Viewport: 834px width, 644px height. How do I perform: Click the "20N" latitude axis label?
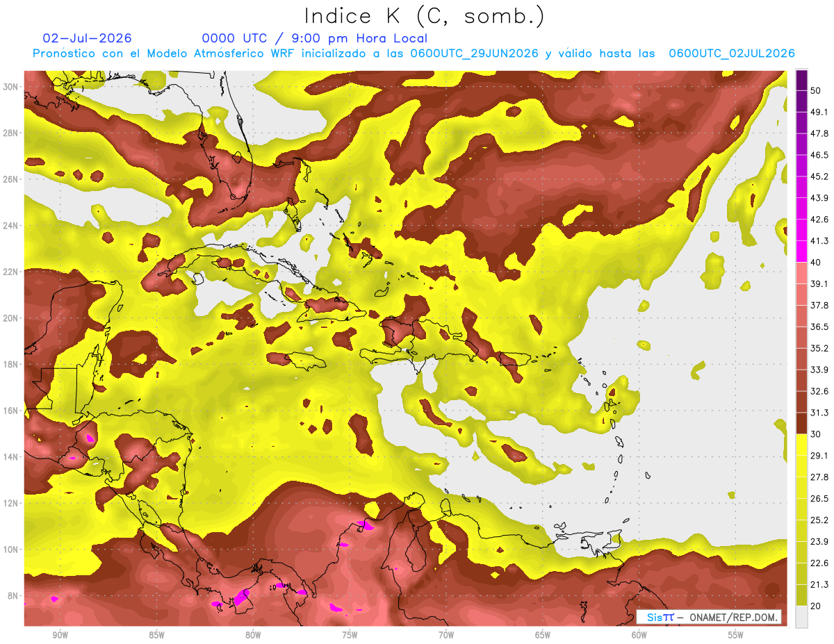[10, 318]
